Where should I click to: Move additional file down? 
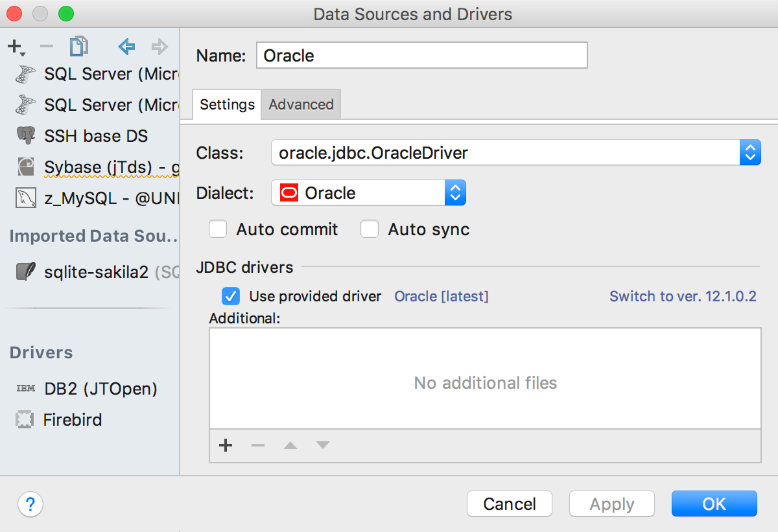(323, 445)
